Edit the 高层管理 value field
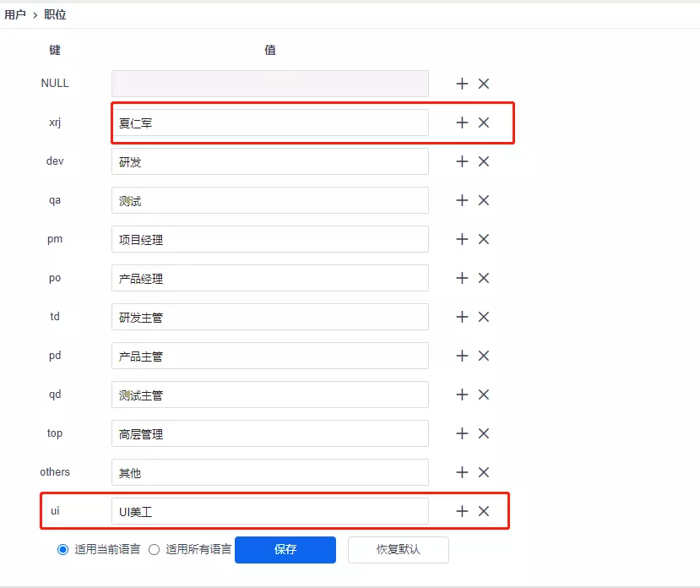The width and height of the screenshot is (700, 588). [x=270, y=433]
